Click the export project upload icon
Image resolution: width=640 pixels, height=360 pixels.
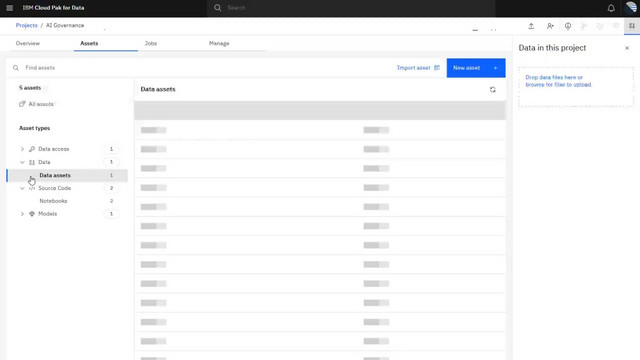pyautogui.click(x=531, y=26)
